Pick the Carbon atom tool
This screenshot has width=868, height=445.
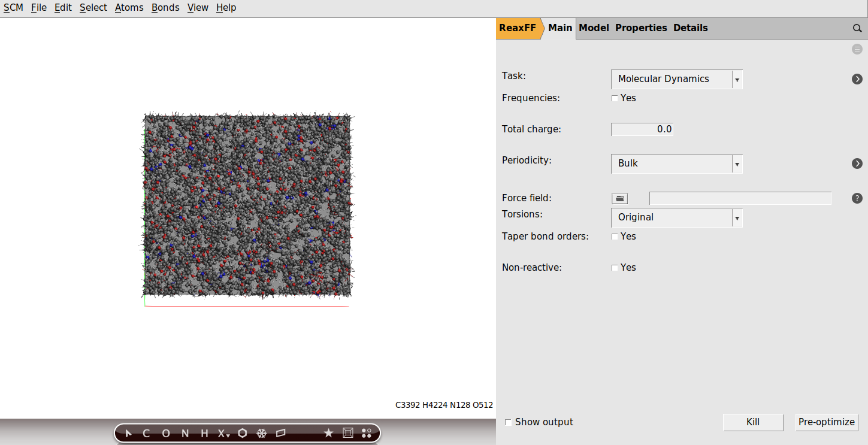(x=145, y=433)
